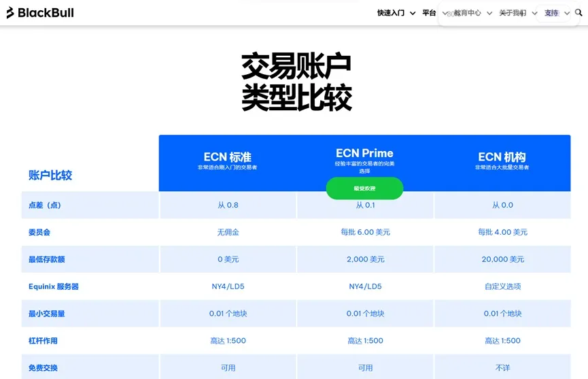Screen dimensions: 588x379
Task: Click the 委员会 row label
Action: click(x=39, y=232)
